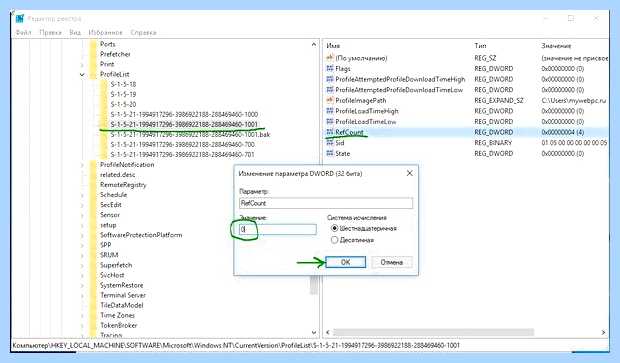The image size is (620, 363).
Task: Click the State DWORD value icon
Action: pos(330,153)
